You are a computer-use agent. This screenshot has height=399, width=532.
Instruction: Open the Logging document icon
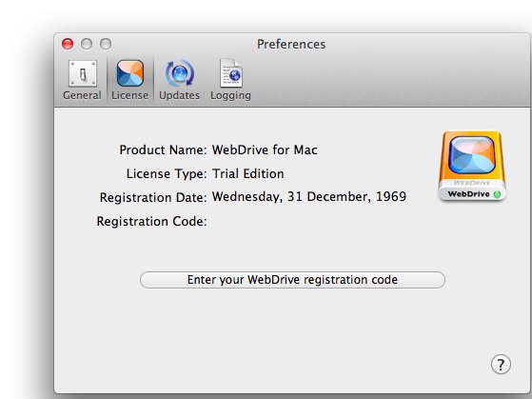(231, 73)
